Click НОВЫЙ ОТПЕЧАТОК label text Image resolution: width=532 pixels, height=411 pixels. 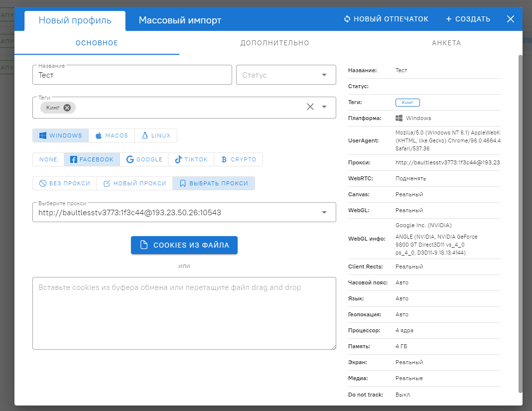[x=391, y=19]
